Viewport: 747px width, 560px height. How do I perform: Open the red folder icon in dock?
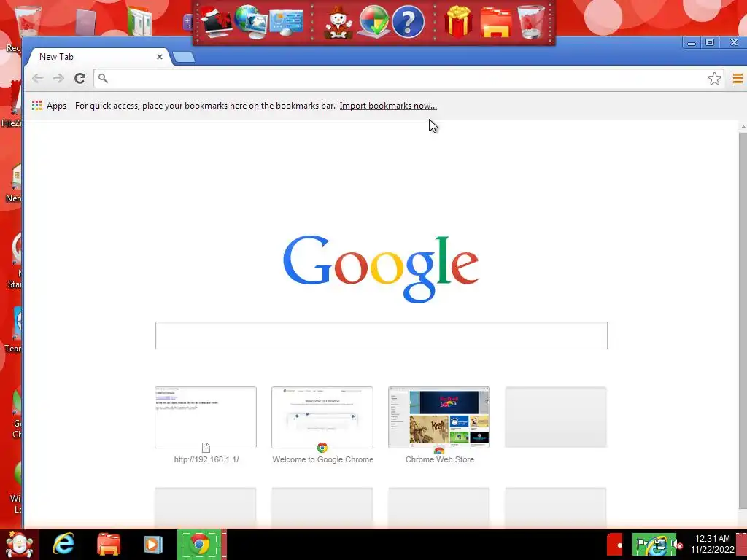[496, 23]
